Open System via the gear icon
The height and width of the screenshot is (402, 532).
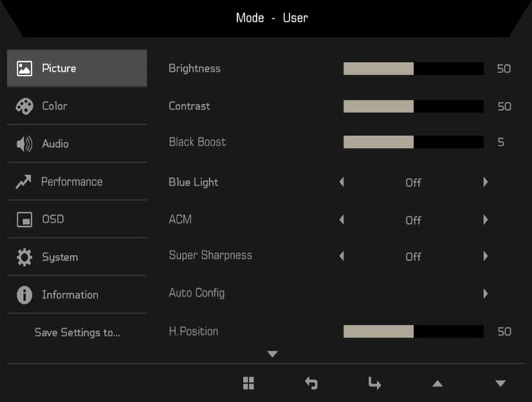[24, 257]
